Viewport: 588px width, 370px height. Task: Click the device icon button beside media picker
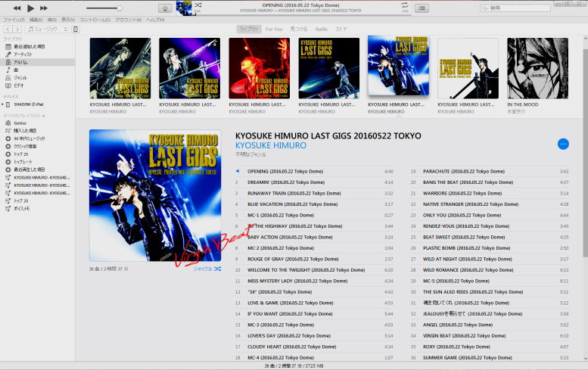pos(76,30)
